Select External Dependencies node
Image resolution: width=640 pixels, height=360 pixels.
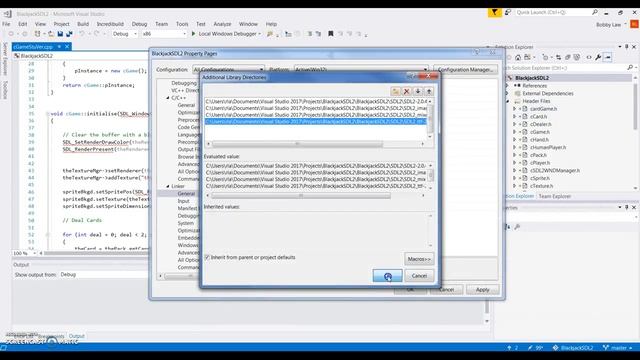click(x=548, y=93)
